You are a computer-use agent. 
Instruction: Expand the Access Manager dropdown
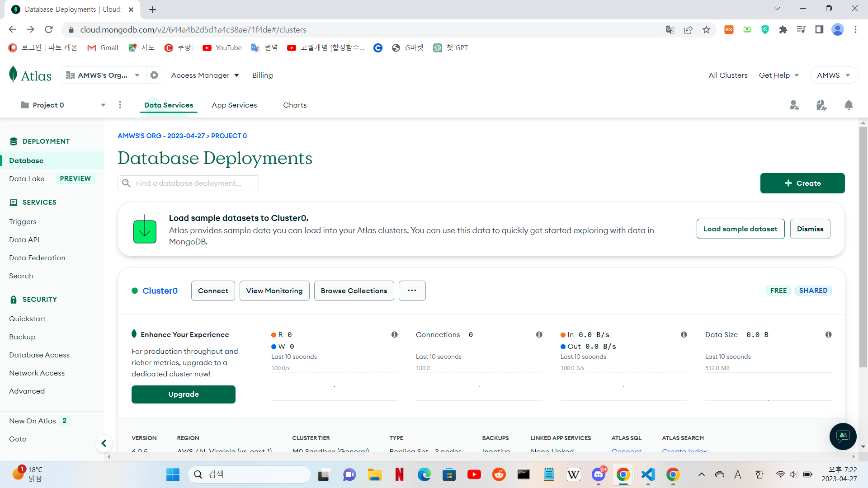click(x=205, y=75)
